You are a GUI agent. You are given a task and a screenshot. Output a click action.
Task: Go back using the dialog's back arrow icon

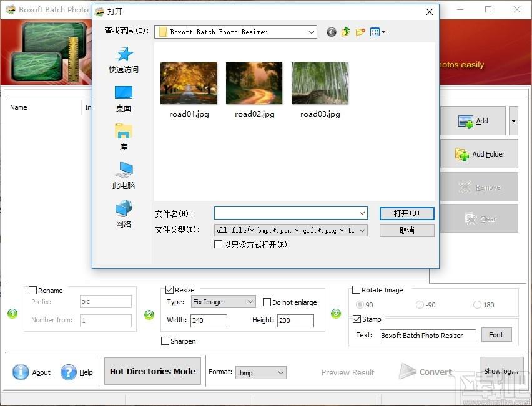coord(332,32)
